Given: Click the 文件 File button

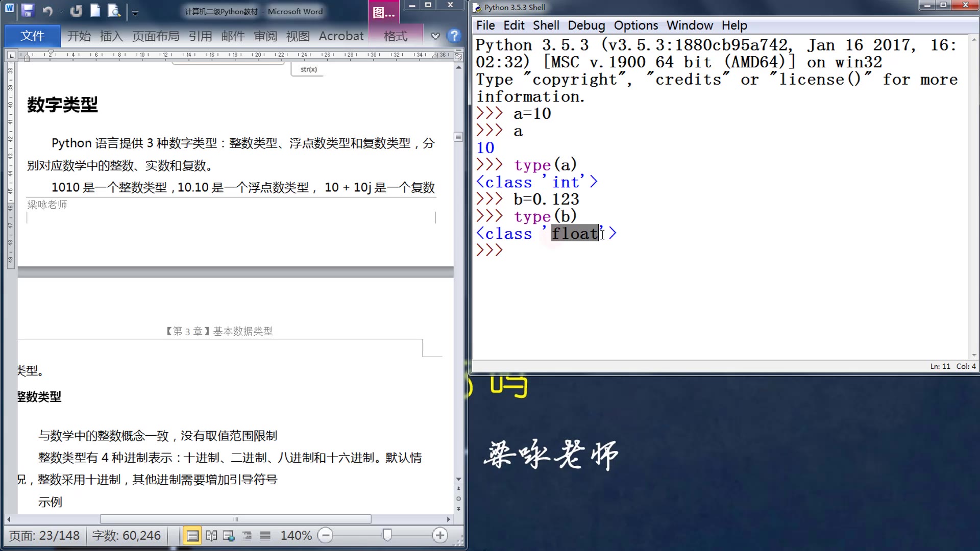Looking at the screenshot, I should point(32,36).
